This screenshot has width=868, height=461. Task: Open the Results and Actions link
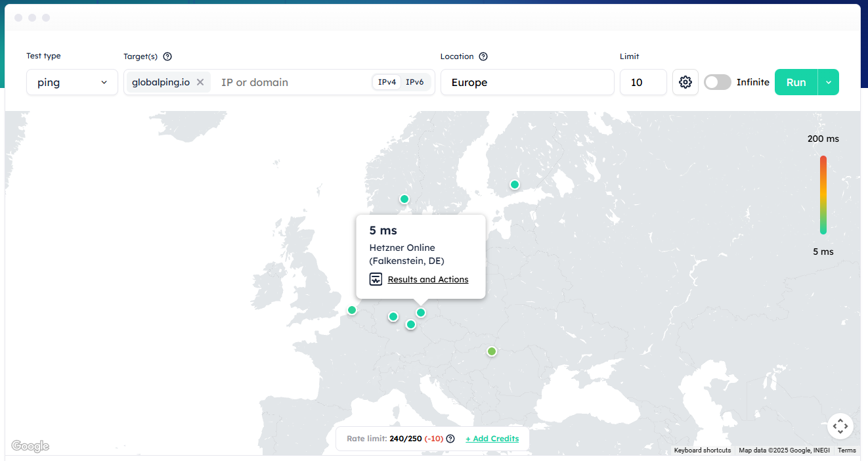click(428, 279)
